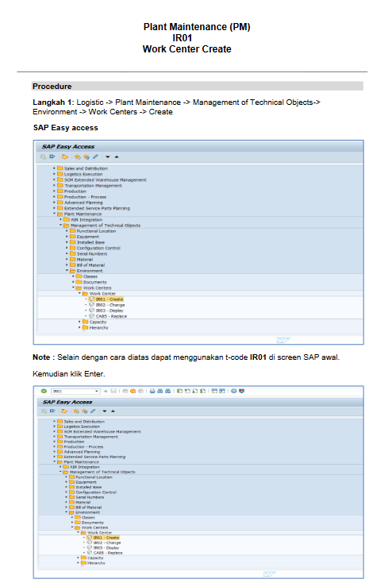This screenshot has height=583, width=392.
Task: Click Change Favorites pencil in lower screenshot
Action: [93, 411]
